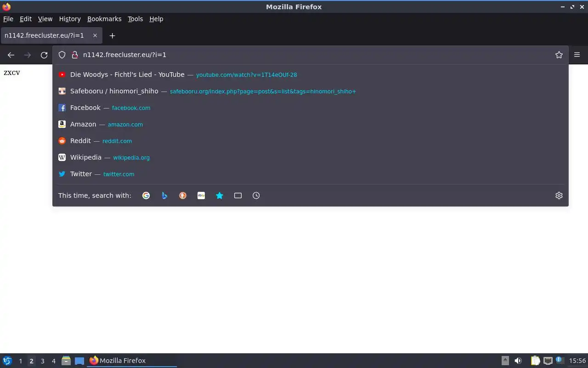Open the View menu

tap(45, 19)
